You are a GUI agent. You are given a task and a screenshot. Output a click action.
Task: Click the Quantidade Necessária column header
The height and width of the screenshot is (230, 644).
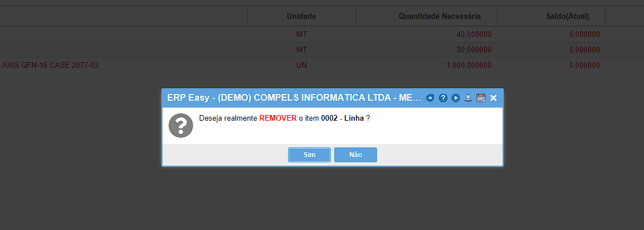(440, 17)
